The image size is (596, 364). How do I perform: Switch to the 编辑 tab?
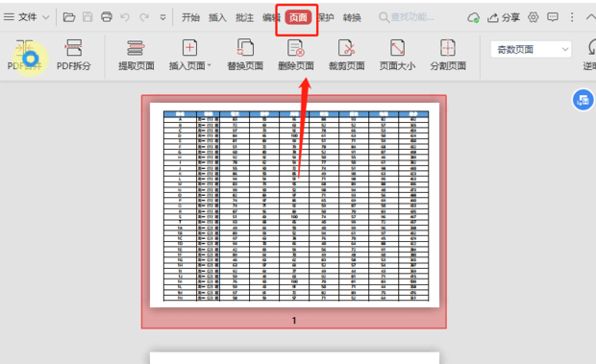click(x=271, y=17)
